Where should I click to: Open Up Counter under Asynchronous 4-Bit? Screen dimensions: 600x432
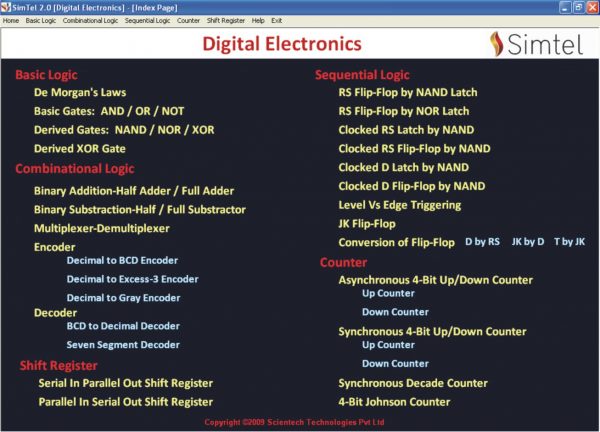click(x=388, y=293)
